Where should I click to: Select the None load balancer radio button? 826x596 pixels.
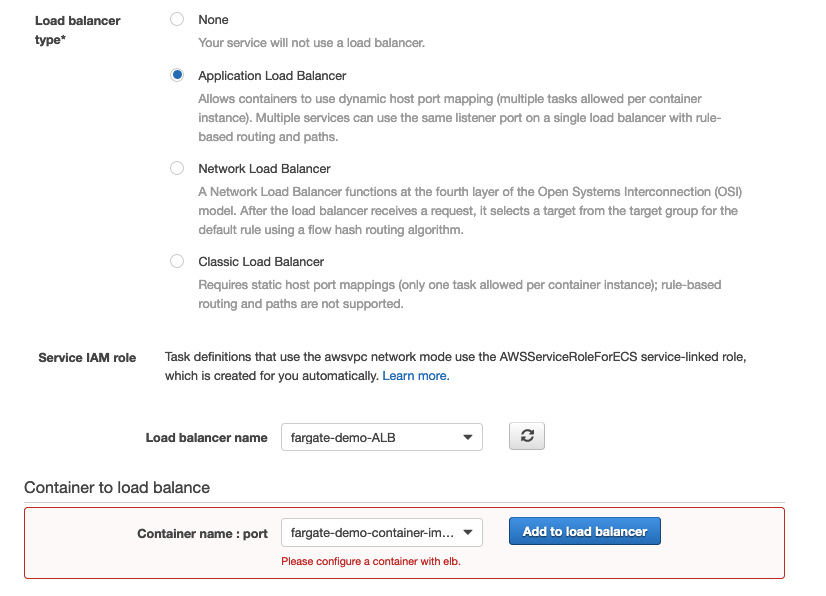click(177, 19)
